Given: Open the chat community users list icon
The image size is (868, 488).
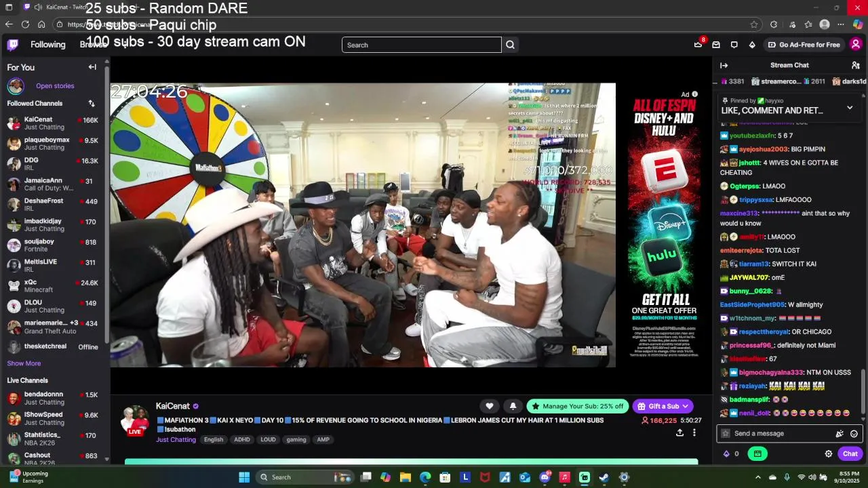Looking at the screenshot, I should 856,65.
